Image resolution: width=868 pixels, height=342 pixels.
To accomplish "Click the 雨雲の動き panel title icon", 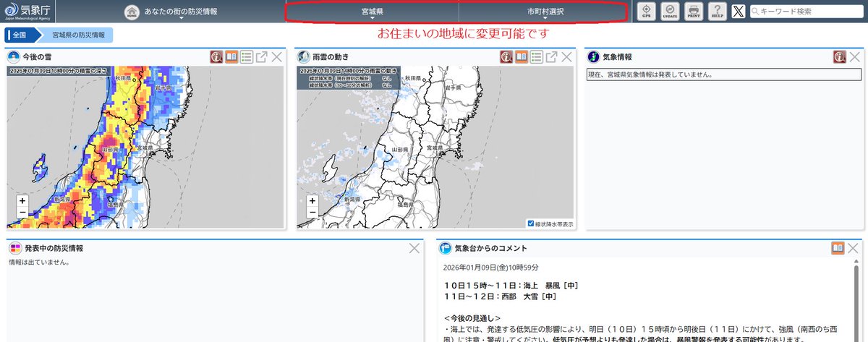I will [304, 56].
